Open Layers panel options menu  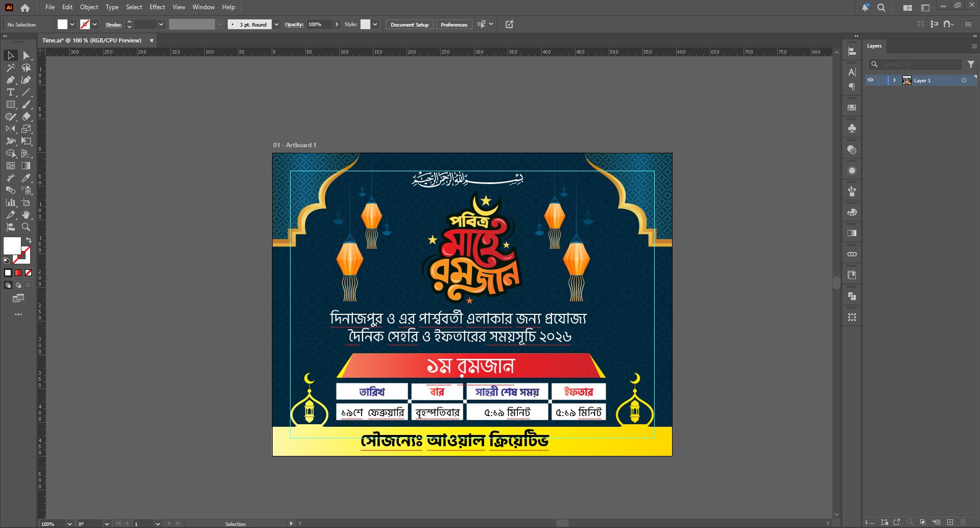(974, 46)
